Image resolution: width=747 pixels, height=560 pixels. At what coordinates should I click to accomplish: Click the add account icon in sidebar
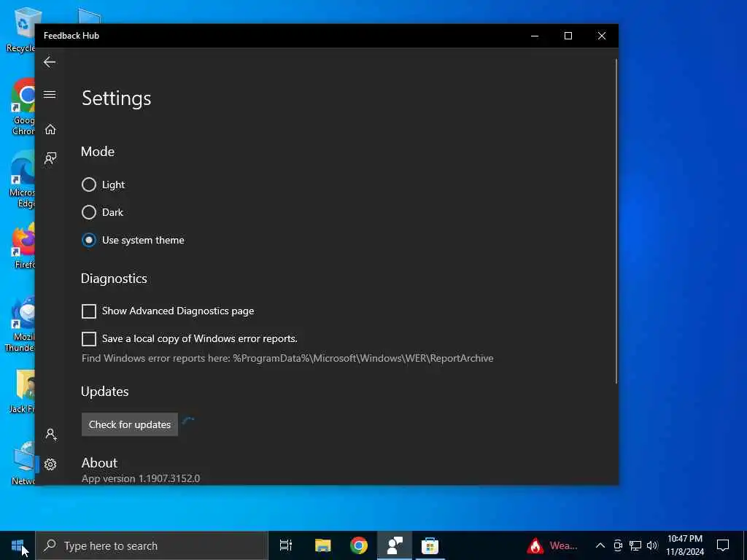point(51,435)
